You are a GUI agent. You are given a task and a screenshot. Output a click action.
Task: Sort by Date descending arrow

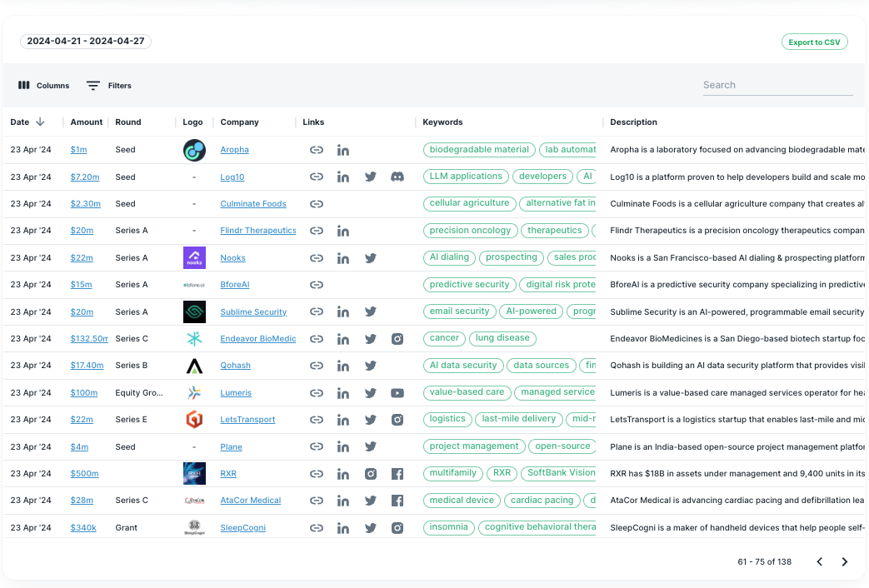coord(40,122)
